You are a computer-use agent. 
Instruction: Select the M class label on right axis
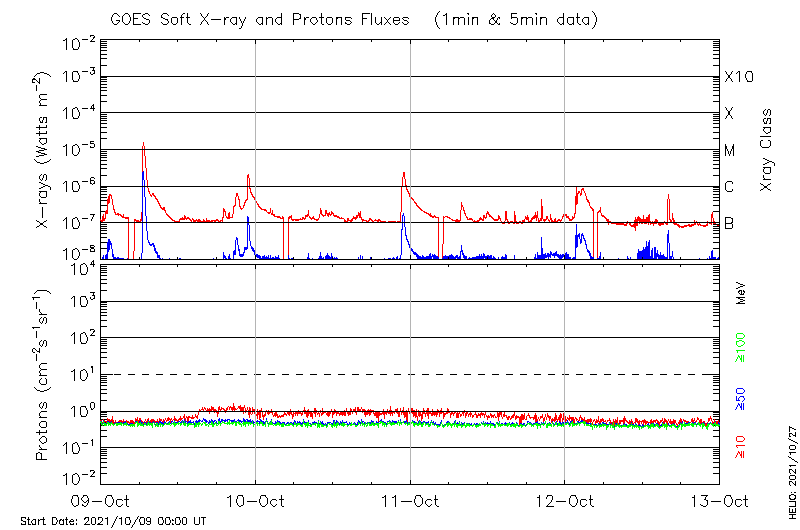click(x=730, y=151)
